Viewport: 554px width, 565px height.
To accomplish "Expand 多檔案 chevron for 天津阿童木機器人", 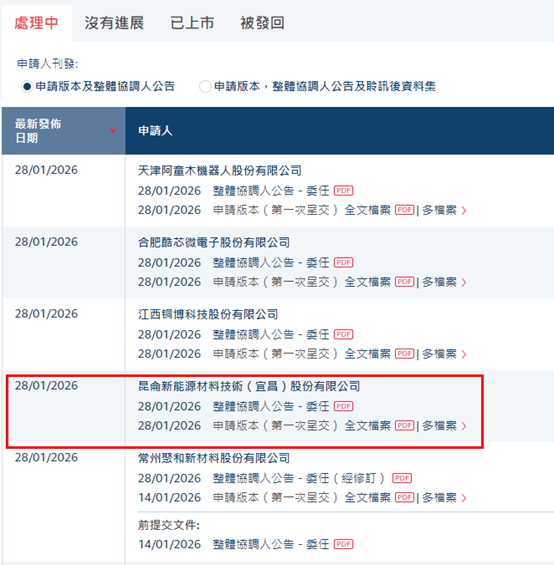I will [464, 210].
